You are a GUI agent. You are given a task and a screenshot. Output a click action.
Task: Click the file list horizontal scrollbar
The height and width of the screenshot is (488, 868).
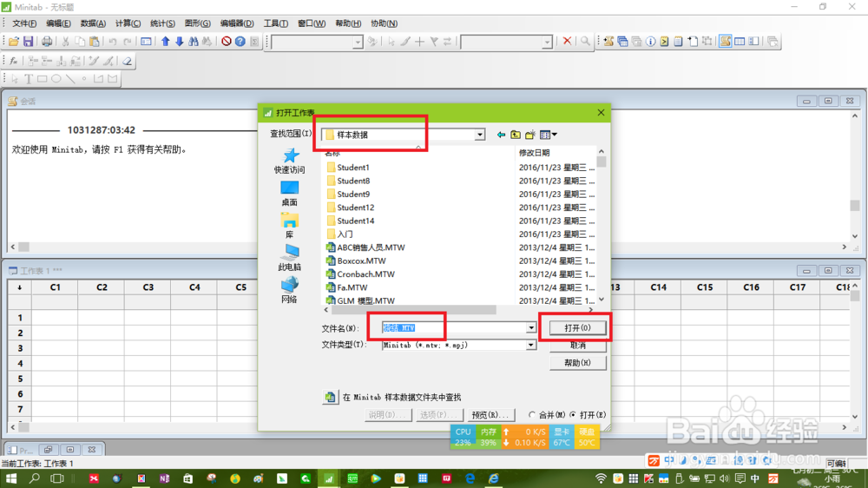415,310
